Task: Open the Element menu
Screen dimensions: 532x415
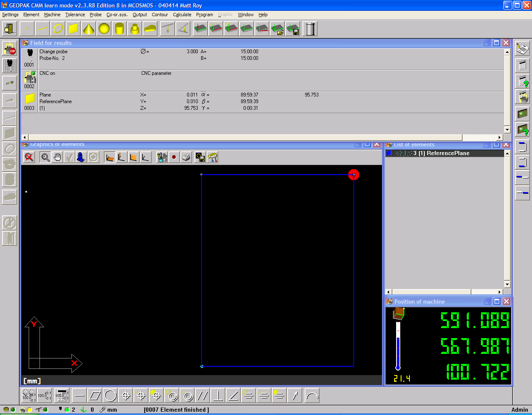Action: pos(31,15)
